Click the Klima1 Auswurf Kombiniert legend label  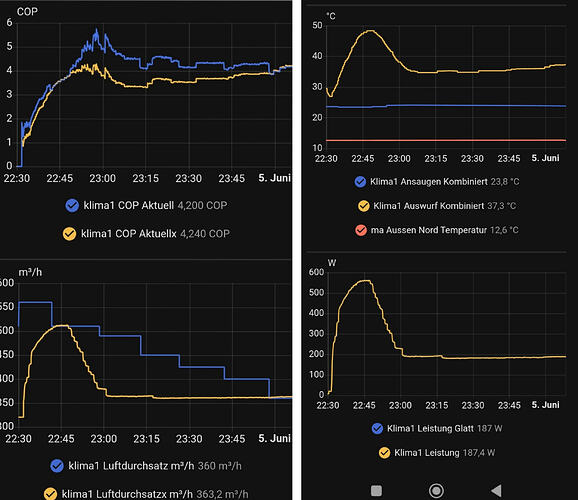429,206
